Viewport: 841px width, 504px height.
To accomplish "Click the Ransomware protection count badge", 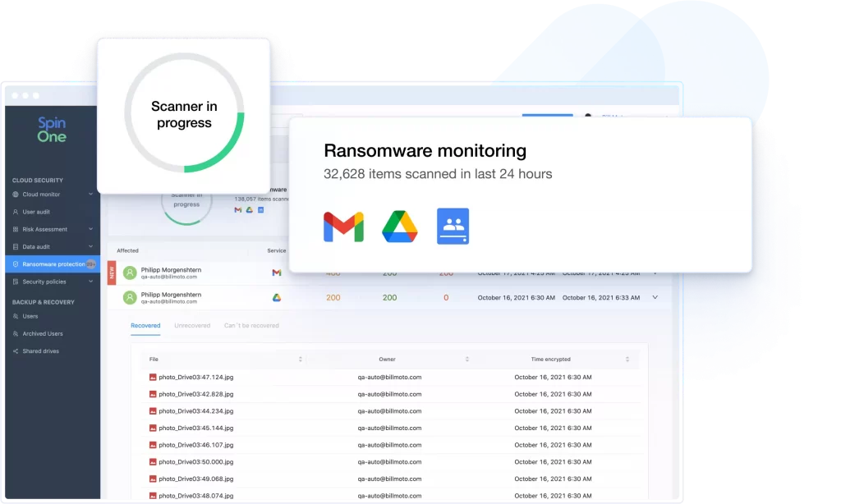I will click(x=91, y=263).
